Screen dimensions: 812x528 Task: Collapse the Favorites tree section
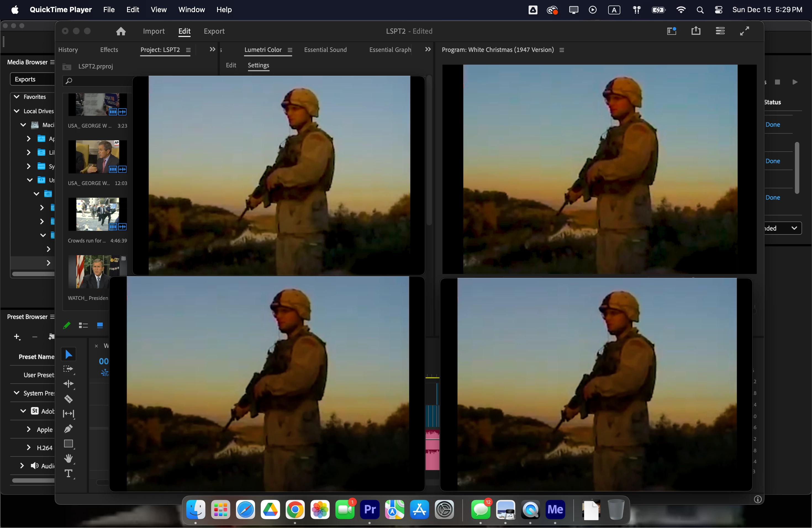pyautogui.click(x=16, y=97)
